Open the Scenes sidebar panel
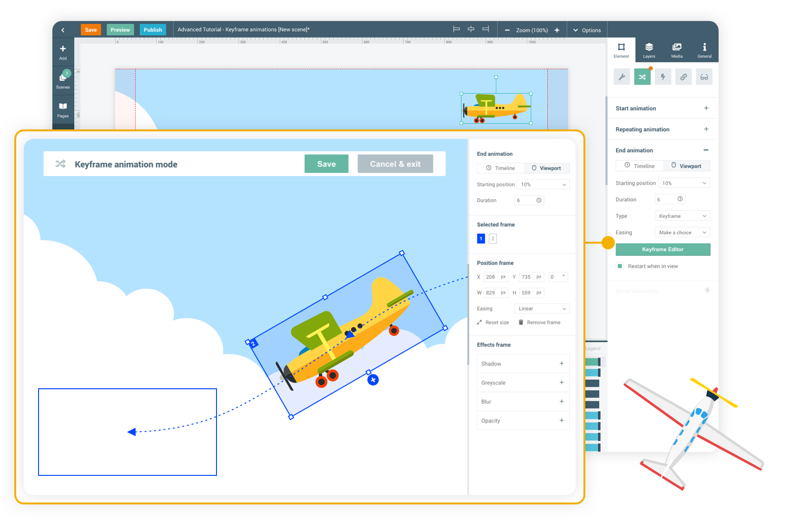This screenshot has height=532, width=789. tap(63, 80)
